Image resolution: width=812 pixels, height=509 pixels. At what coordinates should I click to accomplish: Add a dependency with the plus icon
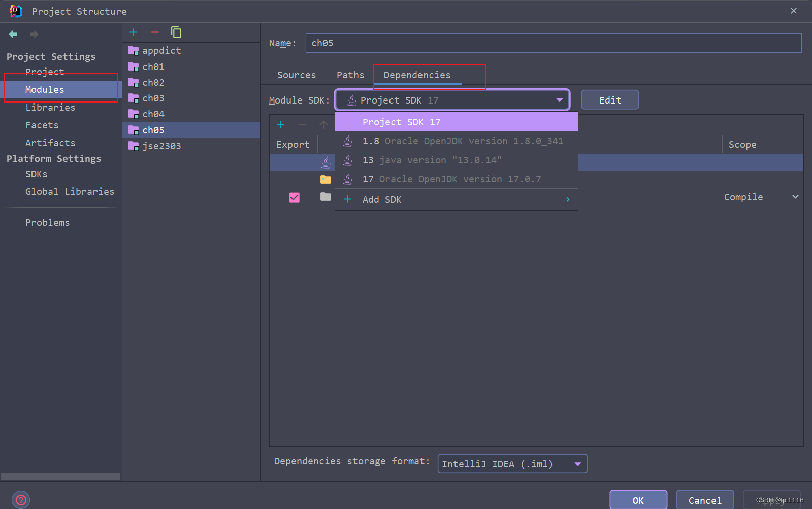coord(280,124)
